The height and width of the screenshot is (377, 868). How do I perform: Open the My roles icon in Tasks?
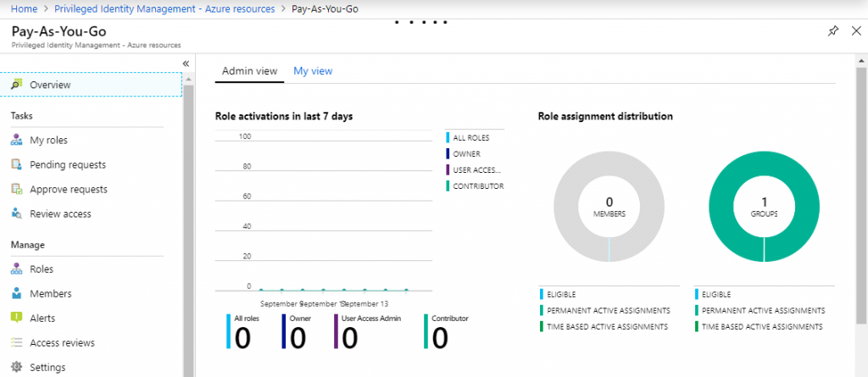(x=17, y=140)
